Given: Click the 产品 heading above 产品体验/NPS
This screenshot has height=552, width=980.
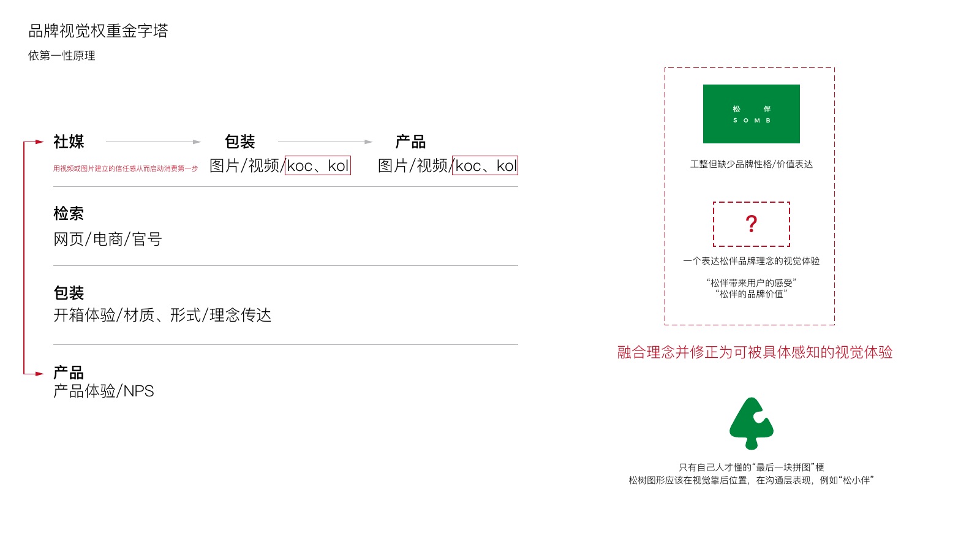Looking at the screenshot, I should (69, 372).
